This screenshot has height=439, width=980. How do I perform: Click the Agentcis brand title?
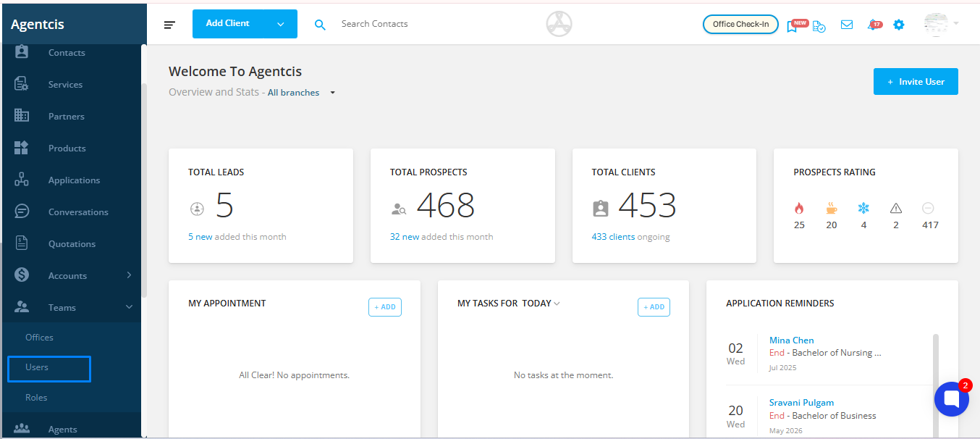coord(38,25)
